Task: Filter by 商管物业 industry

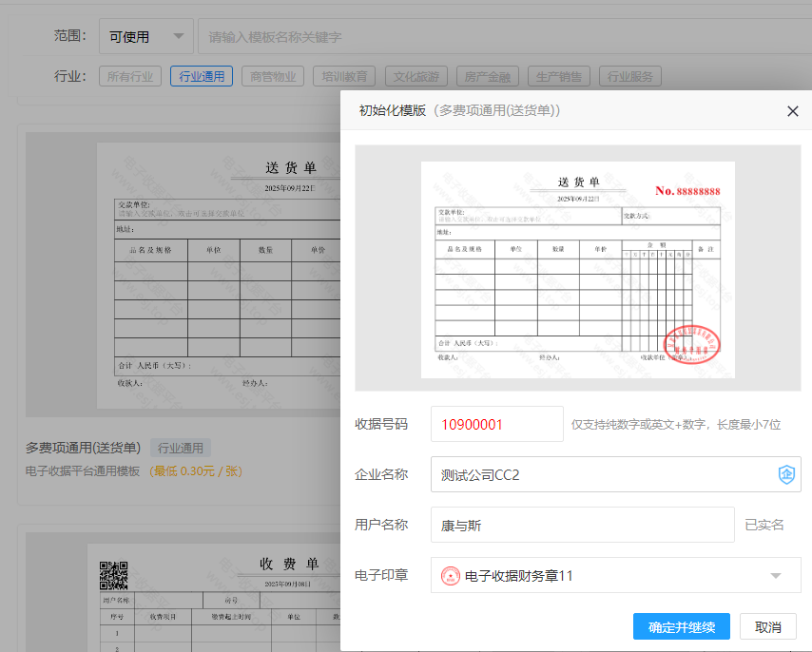Action: pos(273,77)
